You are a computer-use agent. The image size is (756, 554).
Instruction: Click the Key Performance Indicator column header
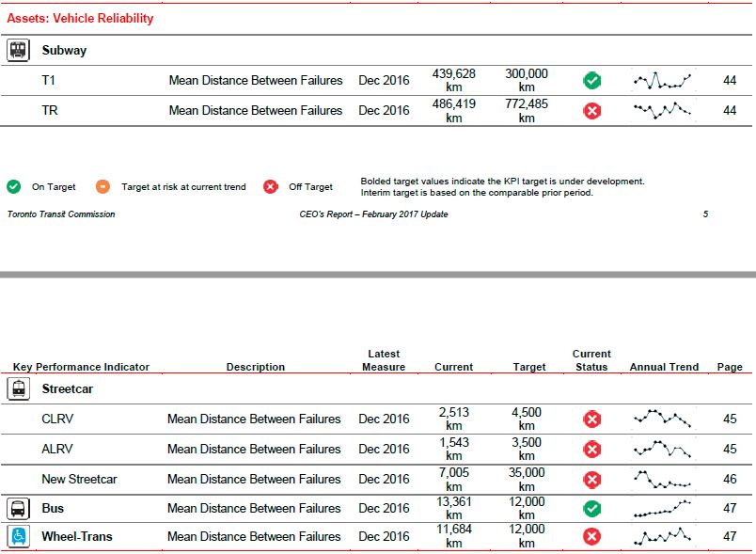[81, 367]
